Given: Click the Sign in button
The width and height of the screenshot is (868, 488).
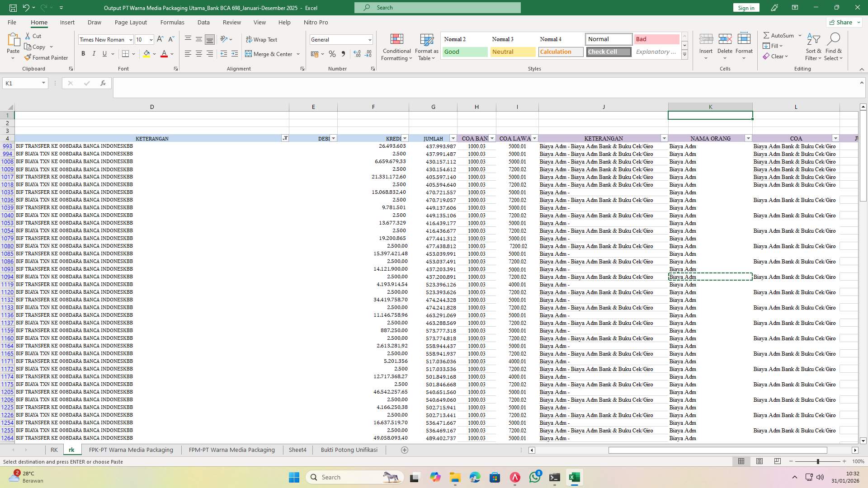Looking at the screenshot, I should coord(745,8).
